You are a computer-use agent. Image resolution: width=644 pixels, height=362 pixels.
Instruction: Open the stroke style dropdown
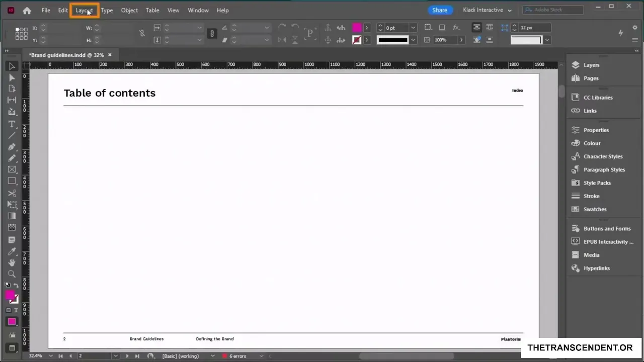tap(413, 40)
